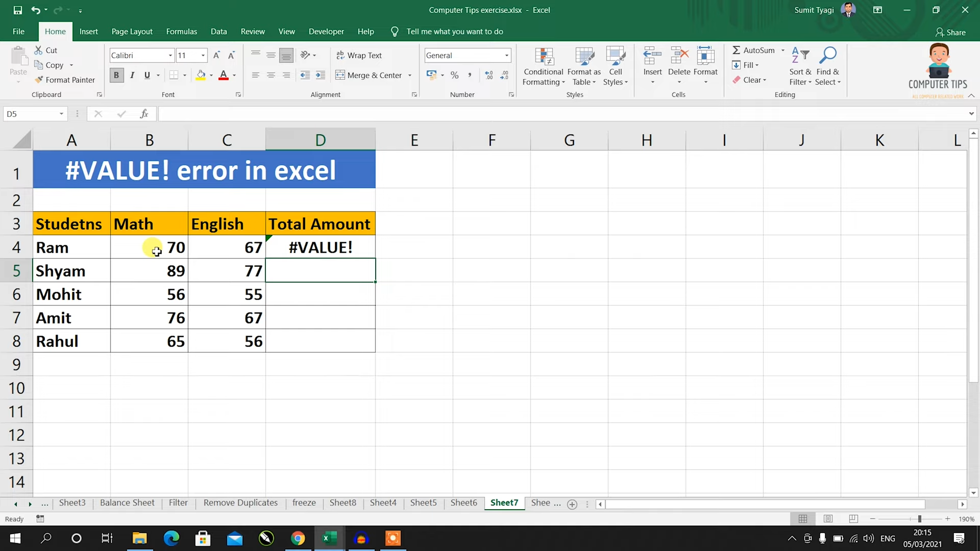This screenshot has width=980, height=551.
Task: Open the Insert ribbon tab
Action: (89, 31)
